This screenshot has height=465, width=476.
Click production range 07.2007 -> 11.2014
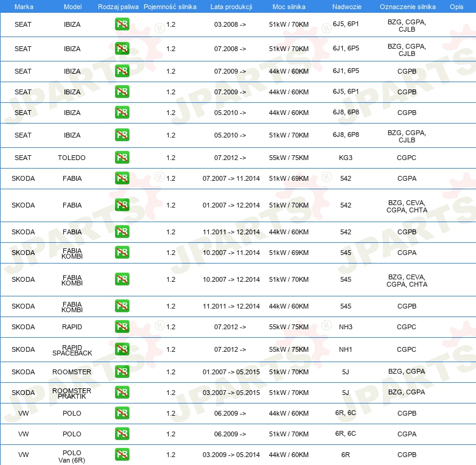pos(231,178)
